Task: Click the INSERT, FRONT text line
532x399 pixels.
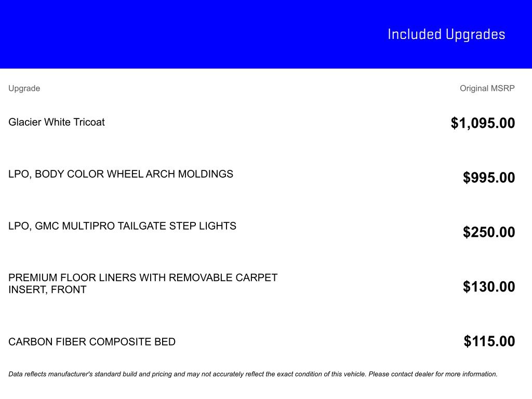Action: tap(47, 290)
